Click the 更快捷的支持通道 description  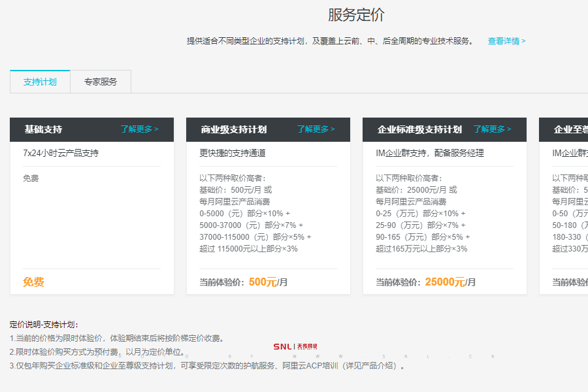click(233, 154)
